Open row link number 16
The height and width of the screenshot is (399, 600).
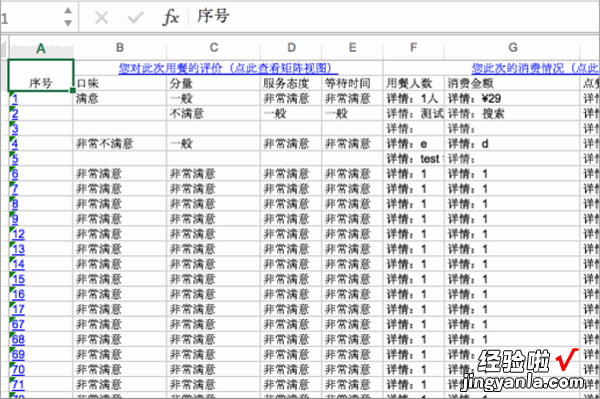[18, 294]
